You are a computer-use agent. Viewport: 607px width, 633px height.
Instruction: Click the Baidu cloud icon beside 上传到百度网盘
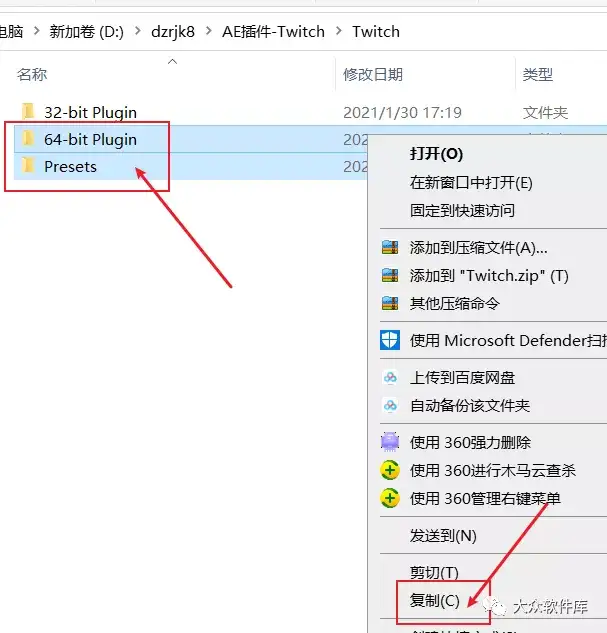coord(390,377)
